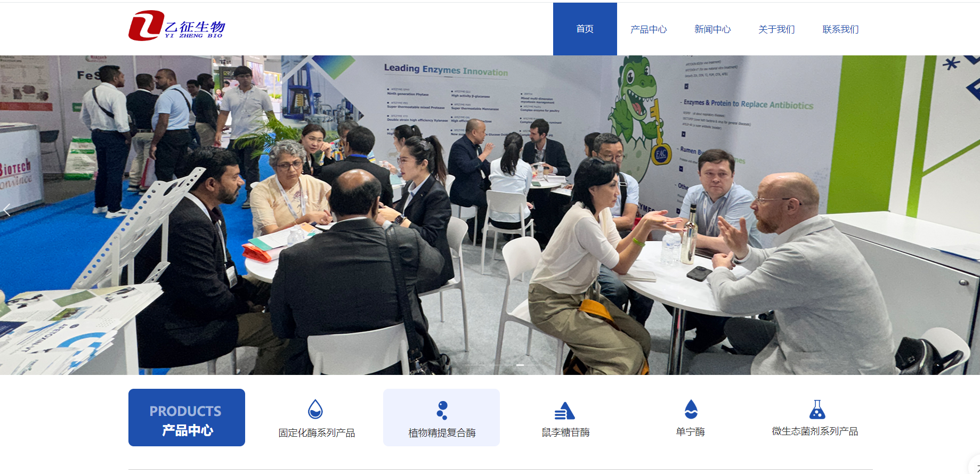Screen dimensions: 980x474
Task: Click the PRODUCTS 产品中心 blue button
Action: [x=187, y=418]
